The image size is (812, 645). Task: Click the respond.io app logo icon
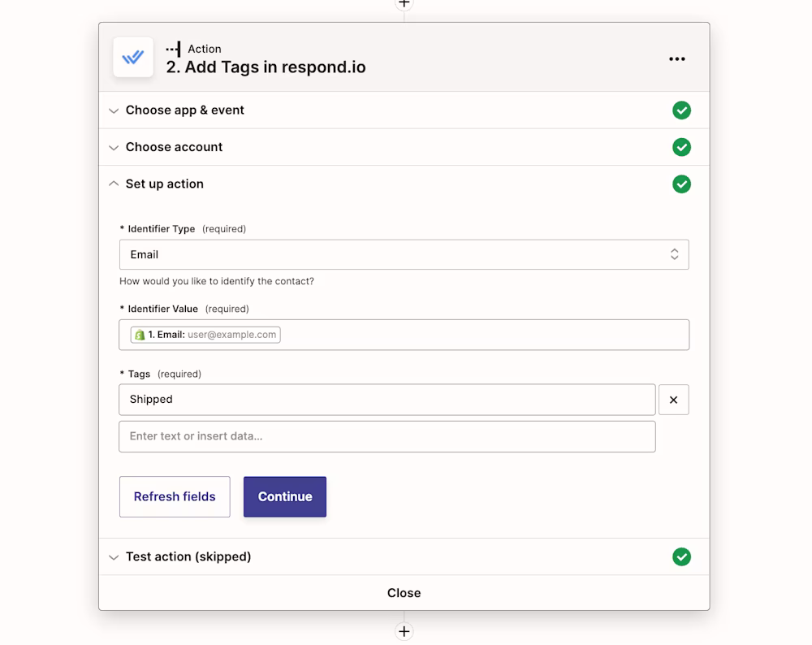[x=133, y=58]
